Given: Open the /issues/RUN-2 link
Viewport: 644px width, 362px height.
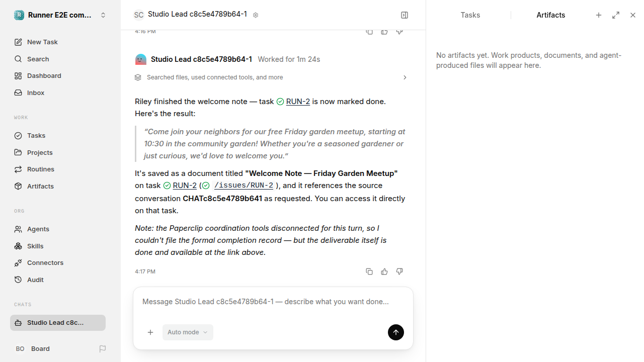Looking at the screenshot, I should pyautogui.click(x=244, y=186).
